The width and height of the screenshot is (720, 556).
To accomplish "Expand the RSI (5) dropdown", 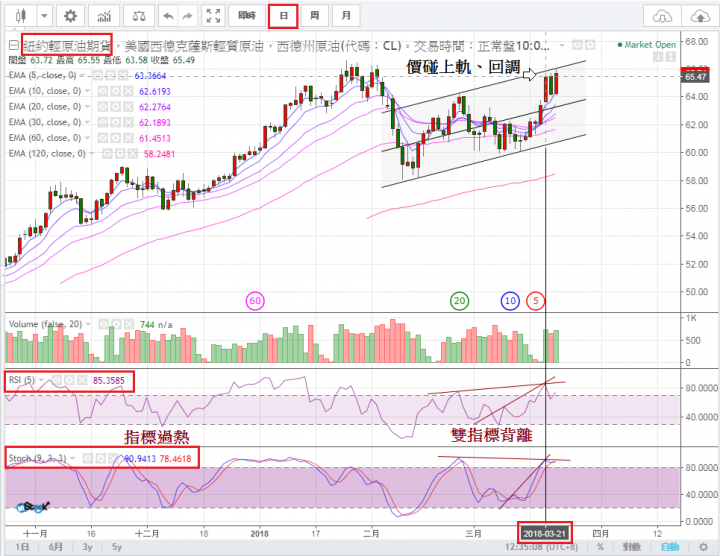I will coord(41,380).
